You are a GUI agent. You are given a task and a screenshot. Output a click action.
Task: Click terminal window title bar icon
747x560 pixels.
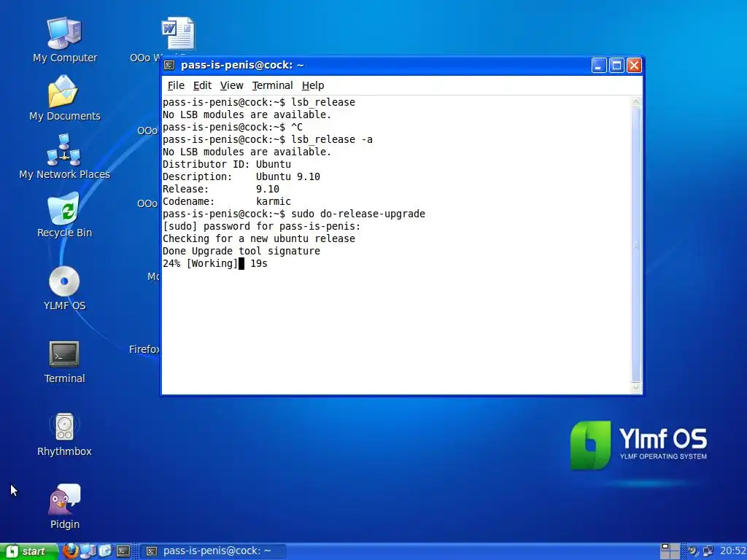[x=169, y=65]
